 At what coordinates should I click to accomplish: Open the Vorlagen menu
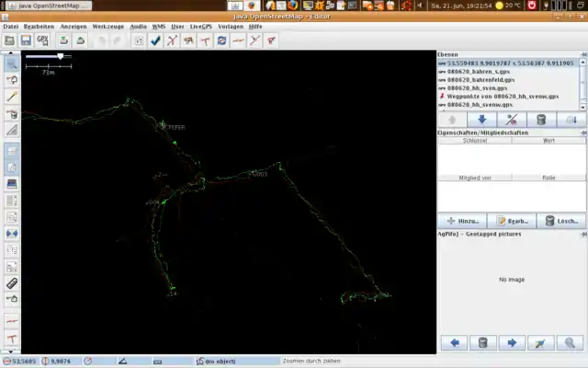(231, 27)
